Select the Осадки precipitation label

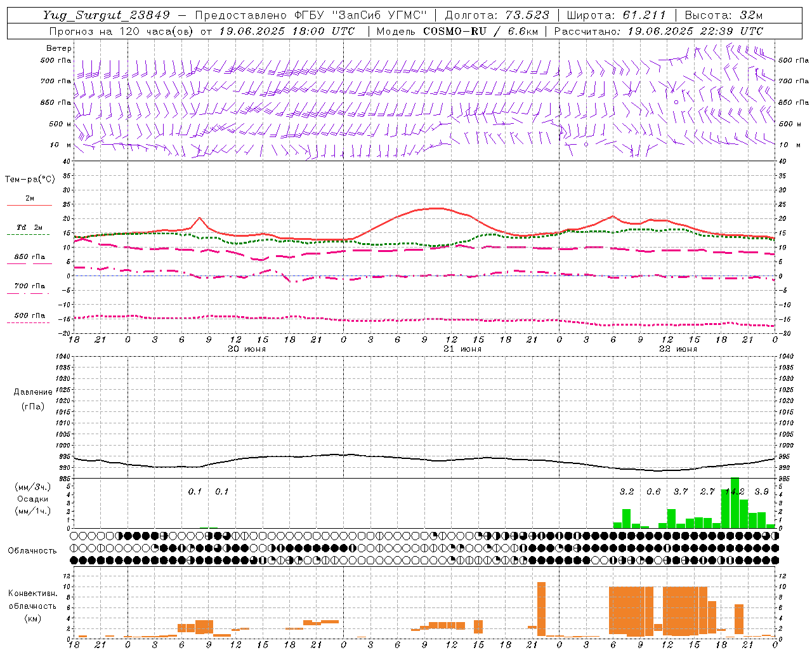click(x=33, y=499)
